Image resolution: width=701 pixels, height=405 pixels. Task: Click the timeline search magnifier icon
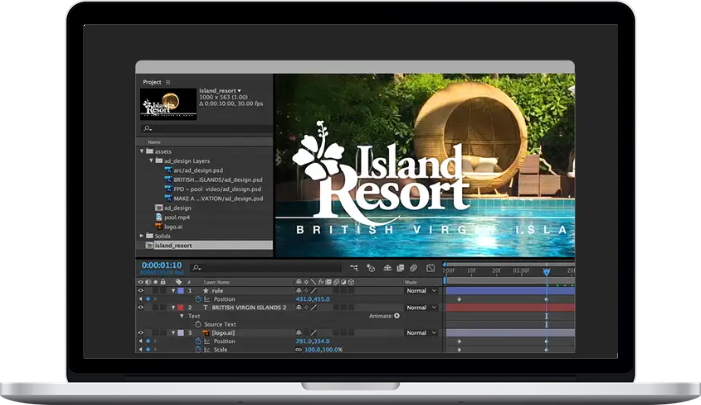(196, 268)
